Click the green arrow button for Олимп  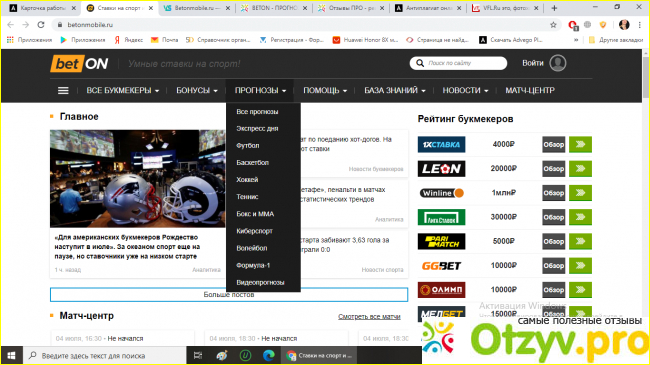click(x=580, y=290)
